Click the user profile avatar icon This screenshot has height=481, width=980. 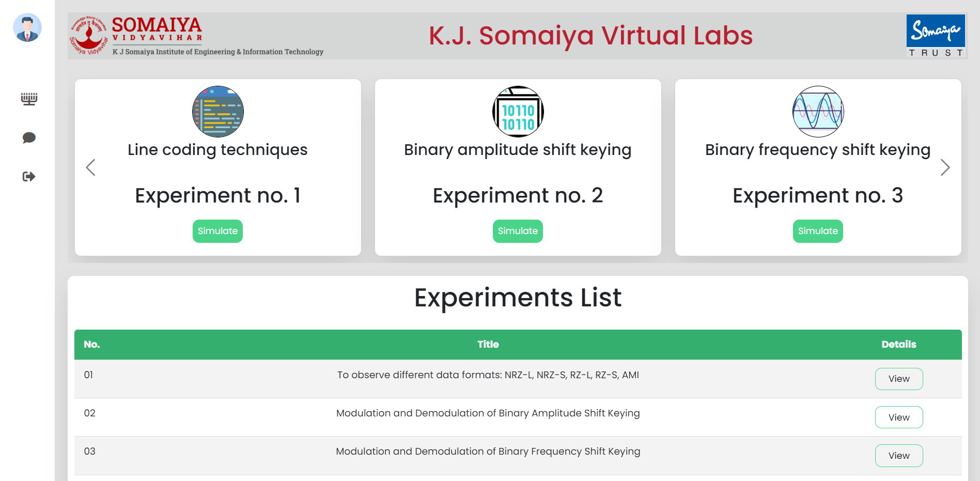[27, 28]
